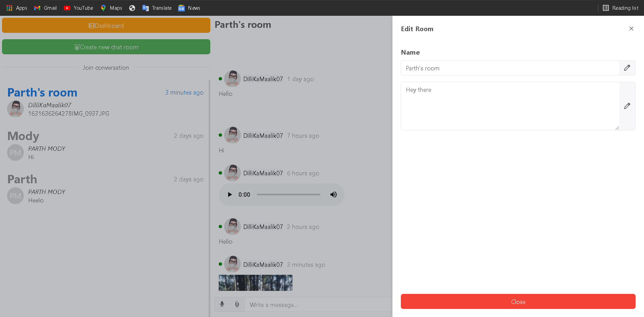This screenshot has height=317, width=644.
Task: Open Translate bookmark
Action: tap(157, 8)
